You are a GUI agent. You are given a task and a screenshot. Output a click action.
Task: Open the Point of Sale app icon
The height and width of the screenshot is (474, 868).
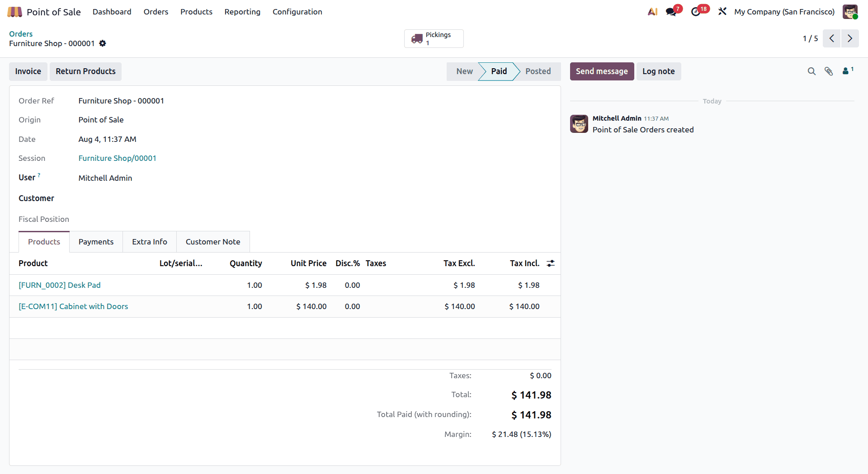pyautogui.click(x=14, y=12)
